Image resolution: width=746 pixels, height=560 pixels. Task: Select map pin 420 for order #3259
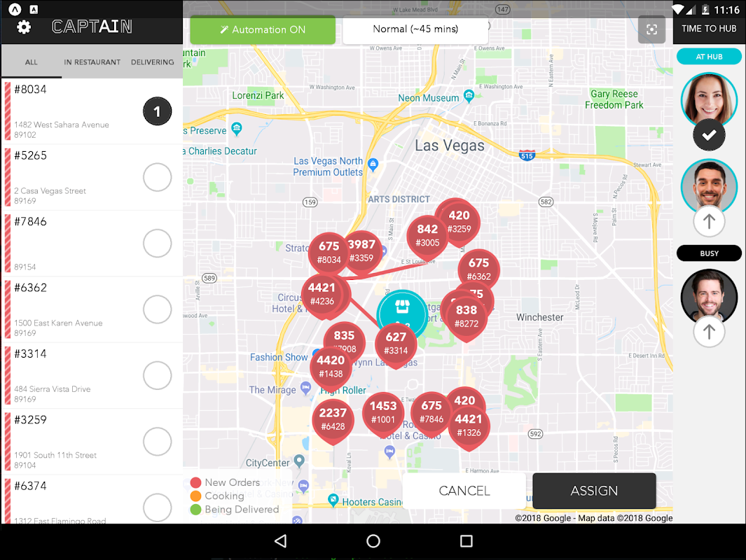(460, 222)
